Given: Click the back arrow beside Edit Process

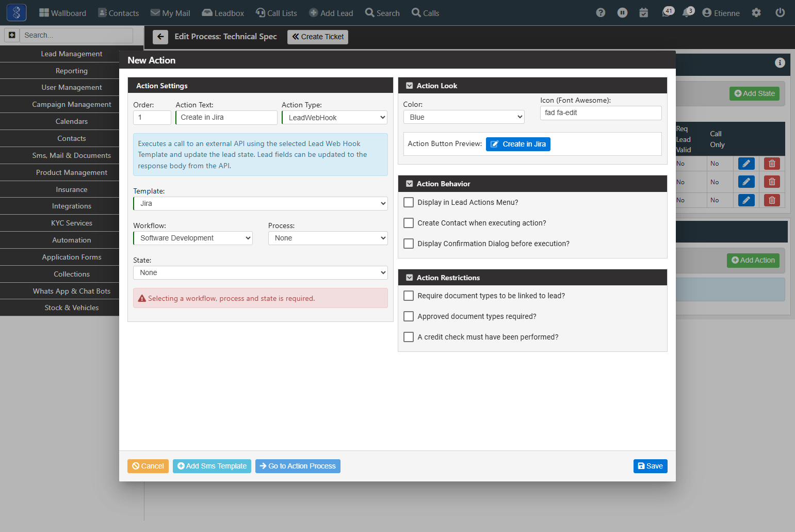Looking at the screenshot, I should coord(160,37).
